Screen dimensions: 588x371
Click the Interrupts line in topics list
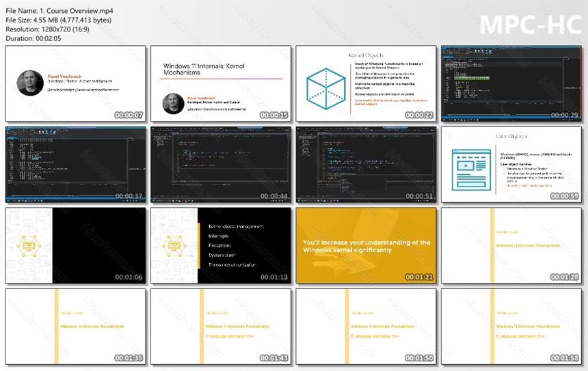pyautogui.click(x=218, y=236)
